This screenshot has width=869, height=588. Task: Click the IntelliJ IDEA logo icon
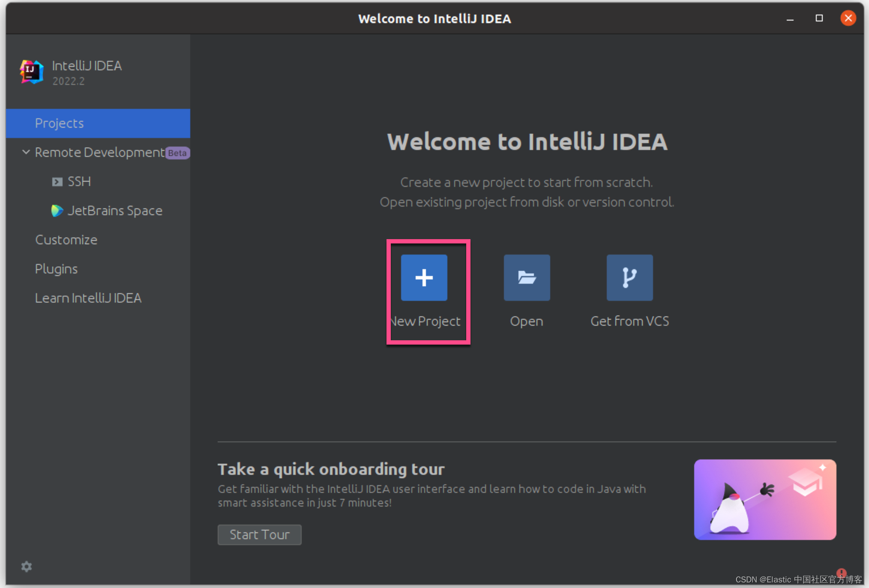31,72
